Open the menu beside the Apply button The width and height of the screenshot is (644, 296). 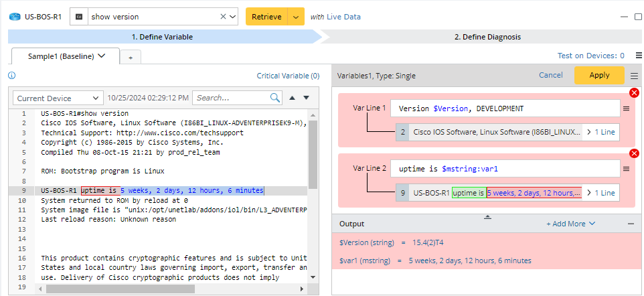pos(634,76)
